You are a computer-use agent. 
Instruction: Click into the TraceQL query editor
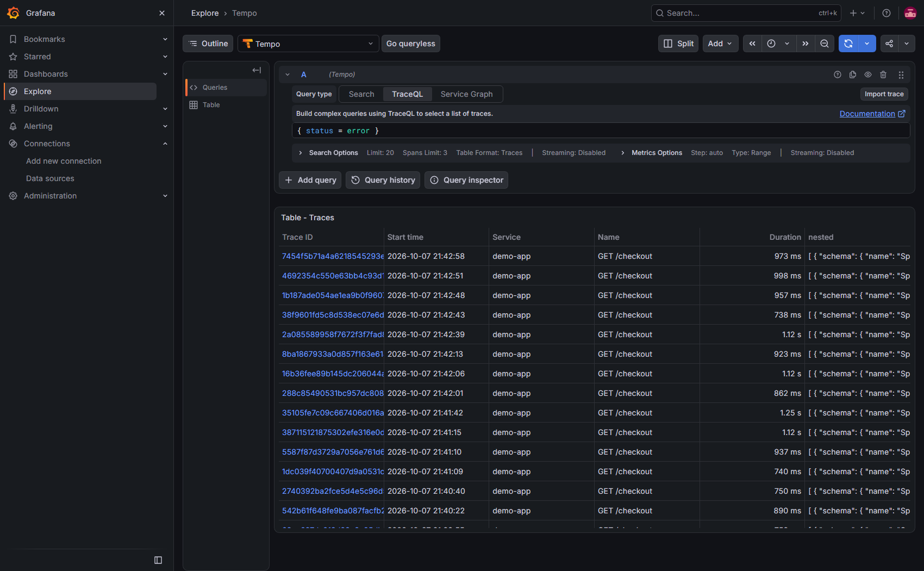tap(601, 131)
